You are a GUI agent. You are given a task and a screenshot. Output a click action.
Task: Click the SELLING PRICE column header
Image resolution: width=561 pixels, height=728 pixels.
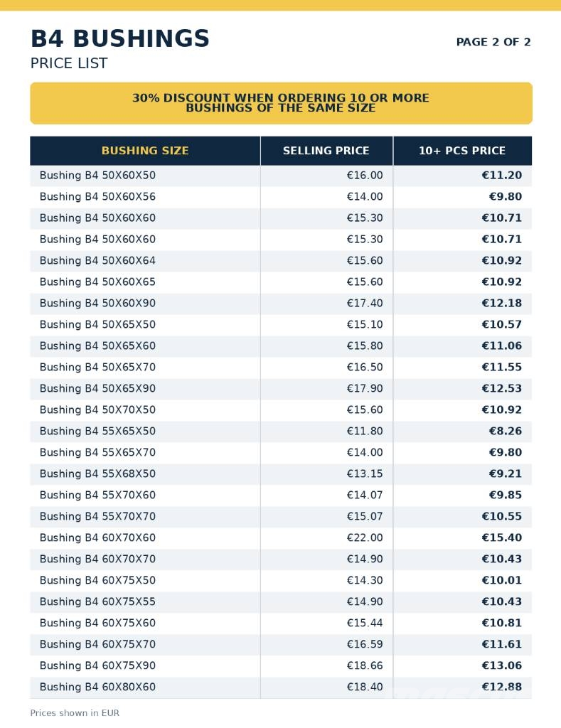[x=326, y=151]
